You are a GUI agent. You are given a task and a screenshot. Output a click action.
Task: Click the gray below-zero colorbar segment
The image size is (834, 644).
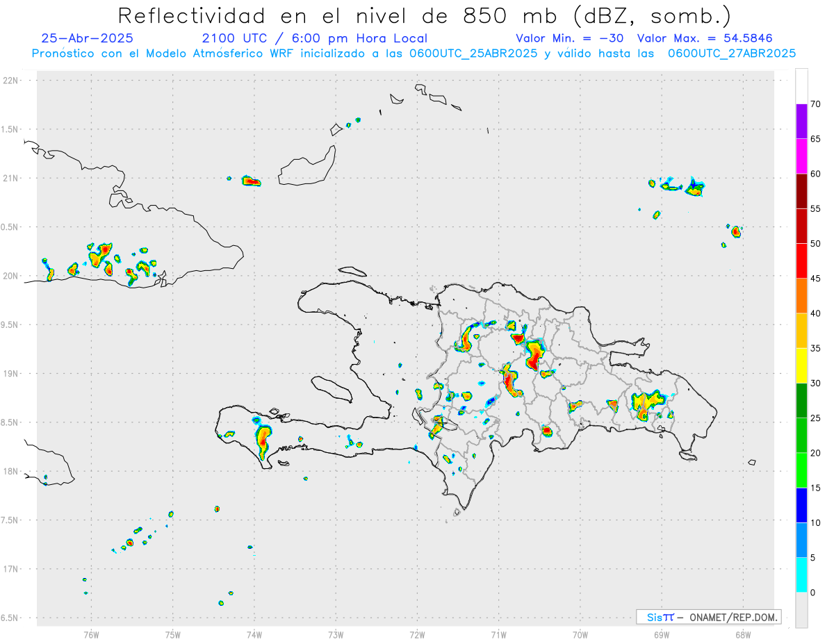[801, 610]
